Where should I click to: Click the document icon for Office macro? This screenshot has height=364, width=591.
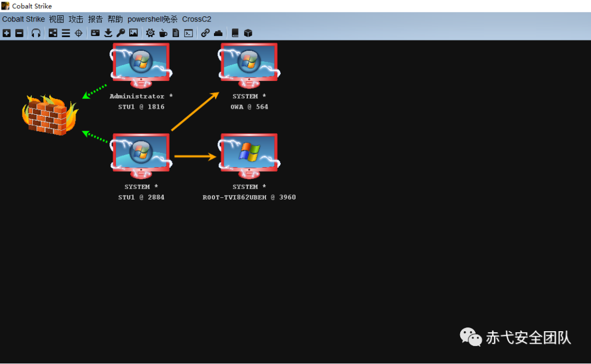coord(176,33)
